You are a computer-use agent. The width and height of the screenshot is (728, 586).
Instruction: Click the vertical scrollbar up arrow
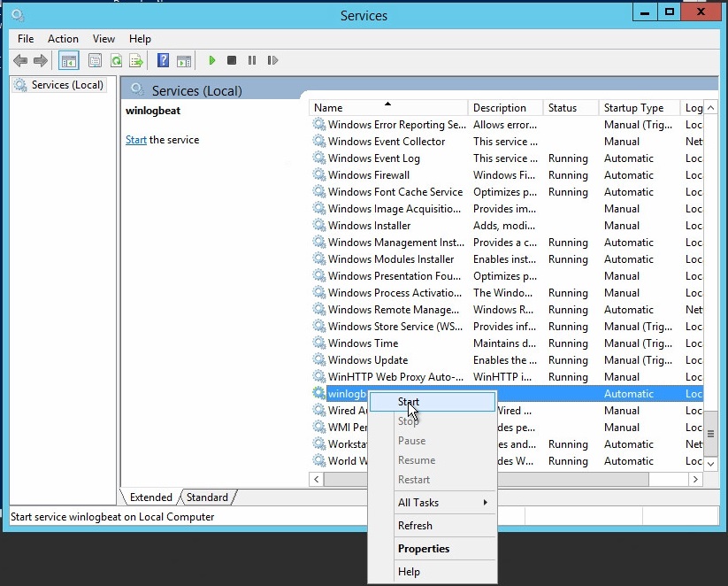(x=711, y=108)
